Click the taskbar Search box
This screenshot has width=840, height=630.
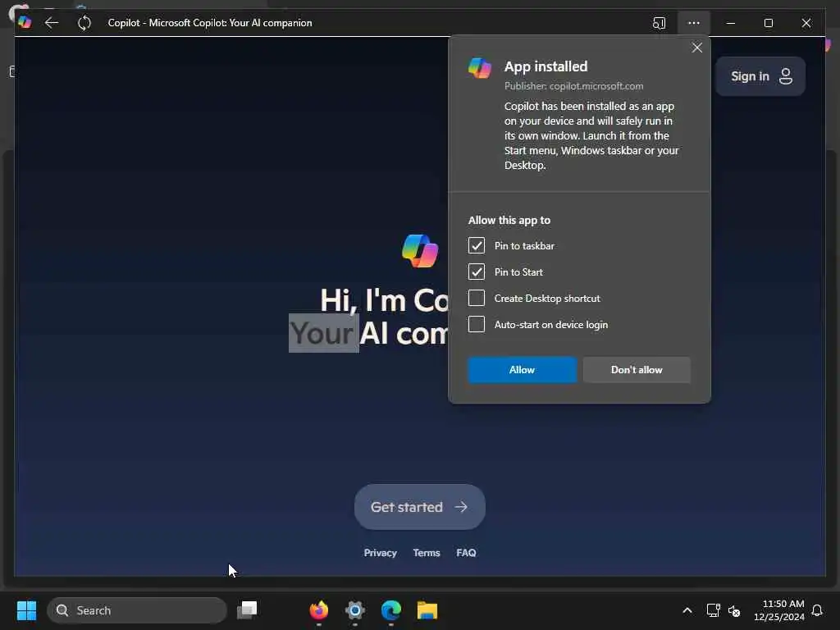137,610
